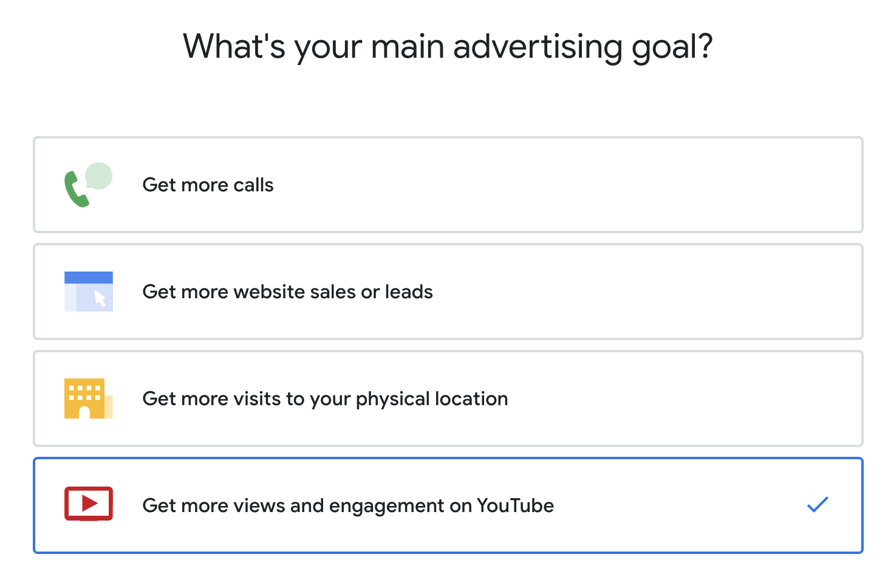The width and height of the screenshot is (888, 588).
Task: Click the blue website window icon
Action: 89,292
